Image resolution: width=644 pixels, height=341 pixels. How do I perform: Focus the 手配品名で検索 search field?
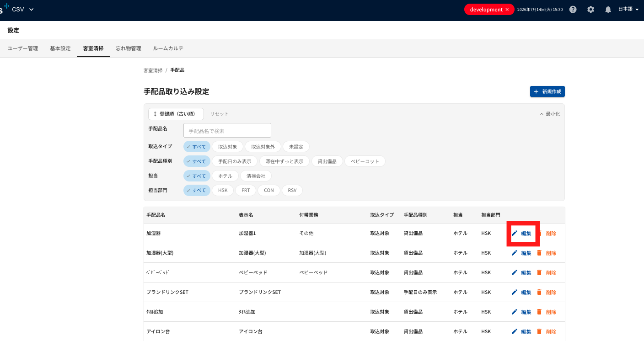coord(227,130)
